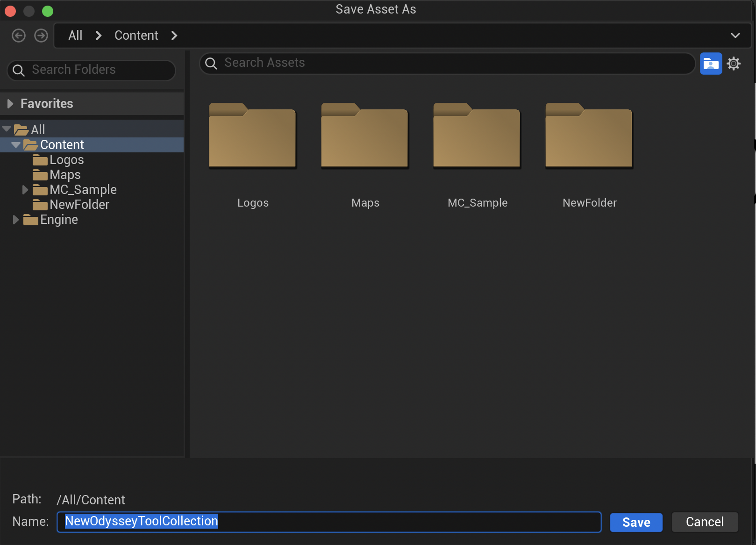This screenshot has width=756, height=545.
Task: Click inside the asset Name field
Action: coord(327,522)
